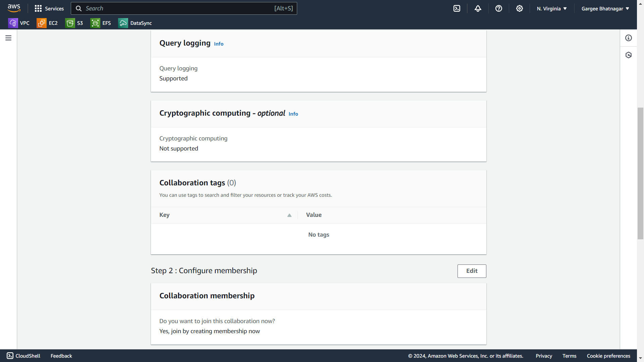
Task: Open CloudShell from the top bar icon
Action: pyautogui.click(x=457, y=8)
